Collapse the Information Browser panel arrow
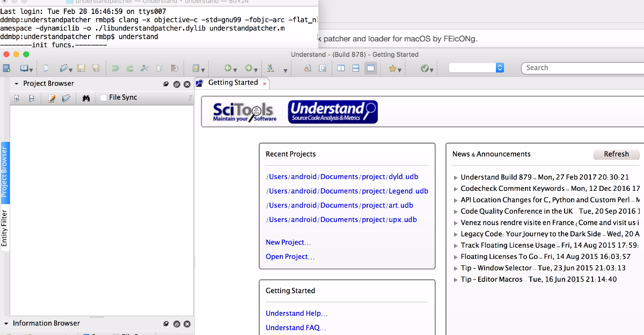The height and width of the screenshot is (335, 644). pos(6,324)
